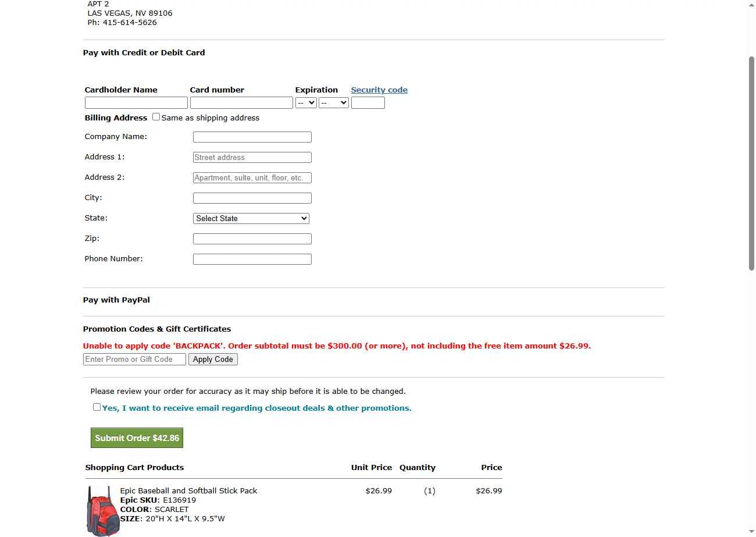Screen dimensions: 756x537
Task: Select the City input field
Action: (252, 198)
